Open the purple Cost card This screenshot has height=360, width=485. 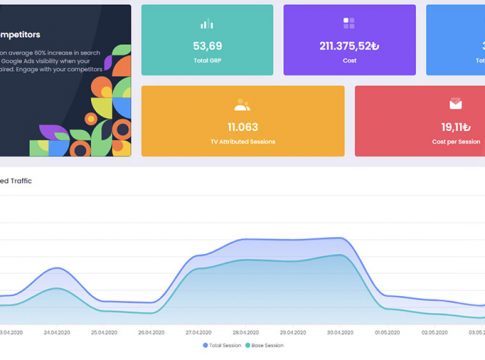(350, 40)
